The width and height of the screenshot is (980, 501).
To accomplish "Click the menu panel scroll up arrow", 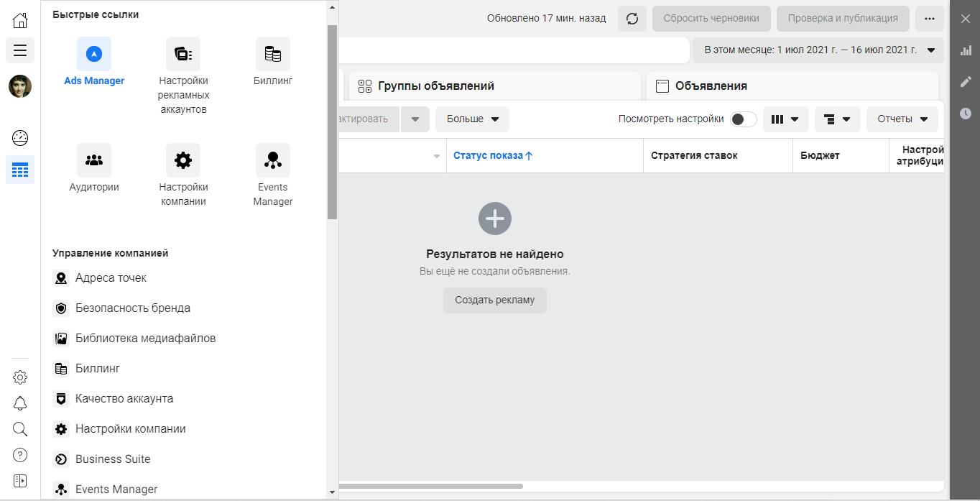I will [x=332, y=6].
